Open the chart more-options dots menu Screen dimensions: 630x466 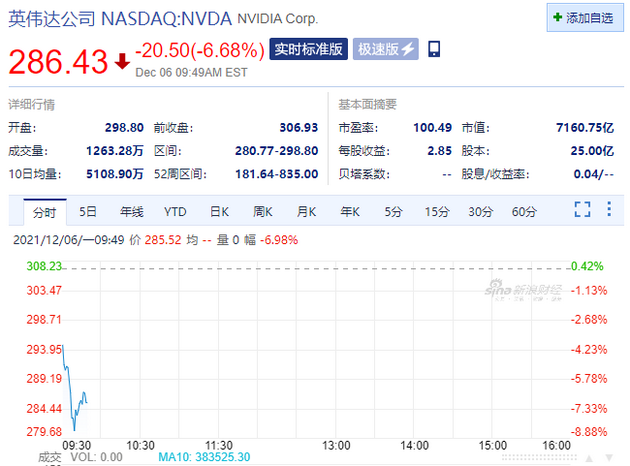tap(609, 209)
